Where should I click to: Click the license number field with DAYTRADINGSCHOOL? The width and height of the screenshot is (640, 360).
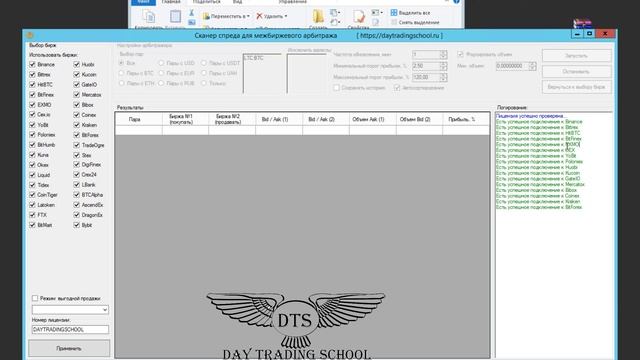pyautogui.click(x=70, y=329)
